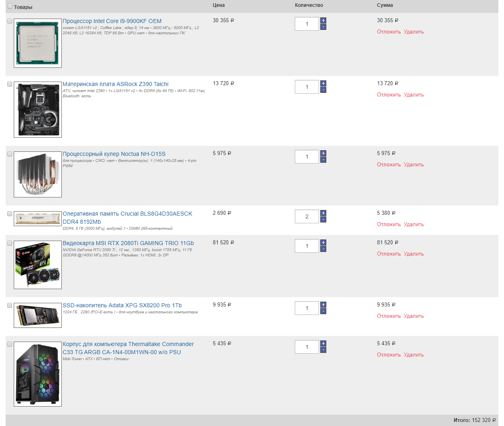
Task: Increase quantity of Thermaltake Commander case
Action: 323,344
